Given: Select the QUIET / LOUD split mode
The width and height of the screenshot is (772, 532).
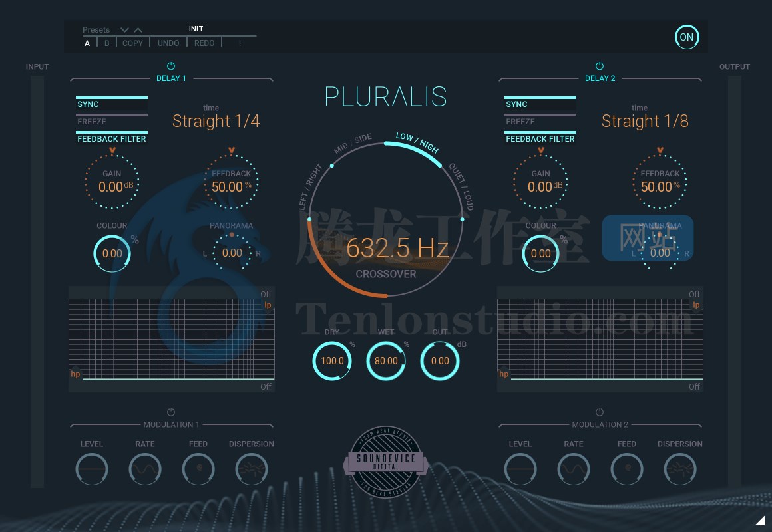Looking at the screenshot, I should (461, 187).
